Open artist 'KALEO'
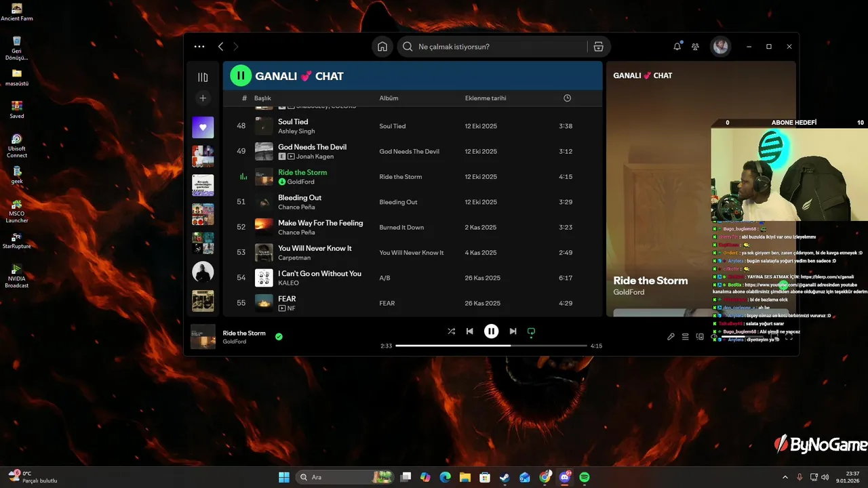This screenshot has width=868, height=488. point(288,283)
